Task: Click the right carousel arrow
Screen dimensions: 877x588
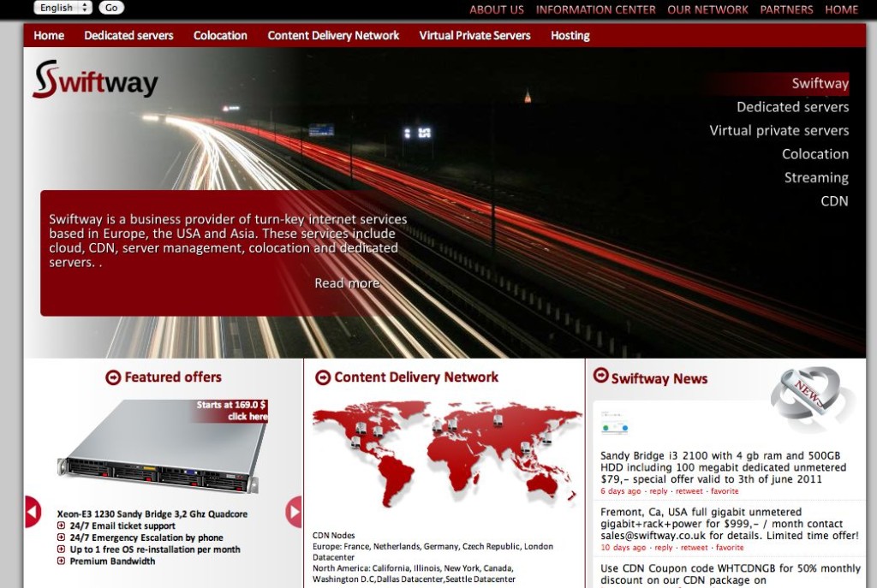Action: coord(295,512)
